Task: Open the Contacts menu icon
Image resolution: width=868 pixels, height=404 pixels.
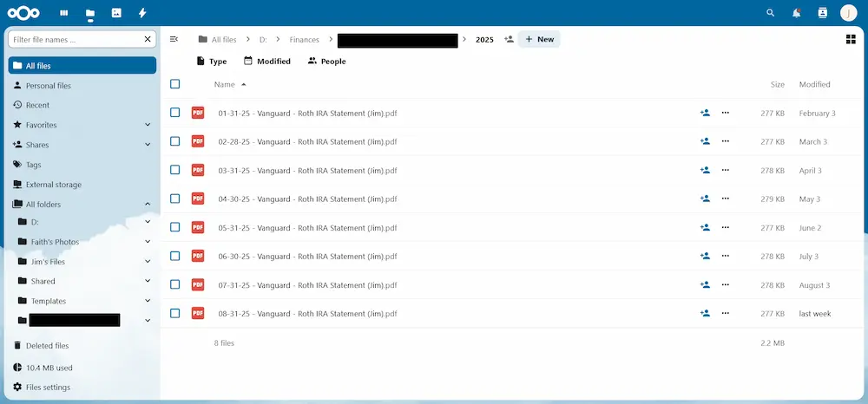Action: point(823,13)
